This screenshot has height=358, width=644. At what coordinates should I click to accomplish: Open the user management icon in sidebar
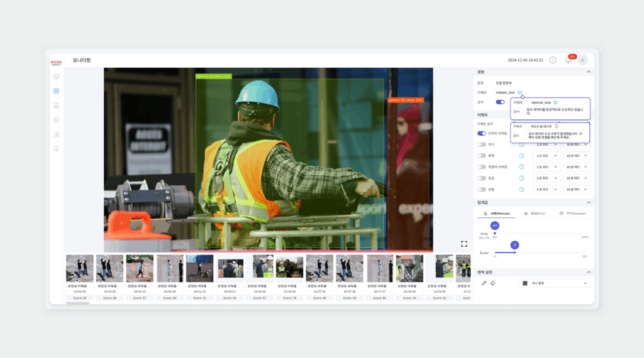point(56,134)
